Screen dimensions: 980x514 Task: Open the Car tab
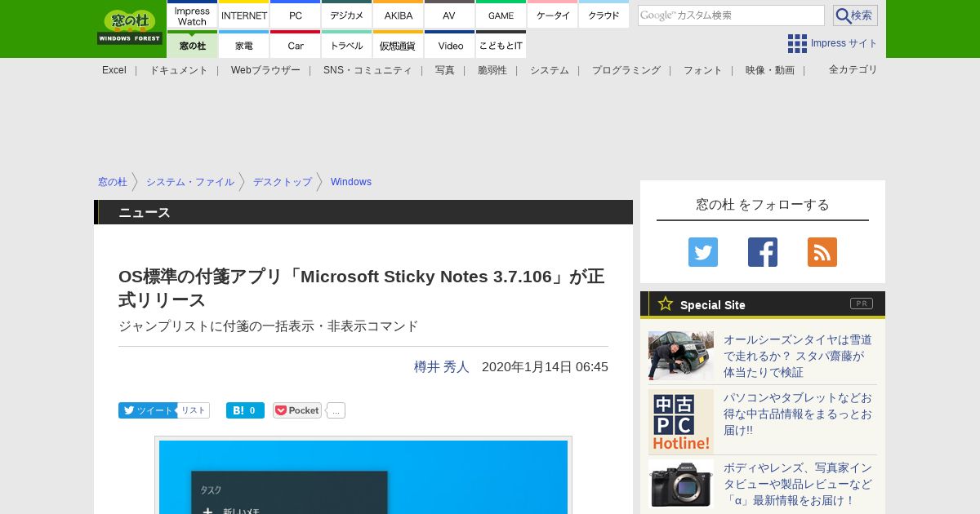click(296, 45)
